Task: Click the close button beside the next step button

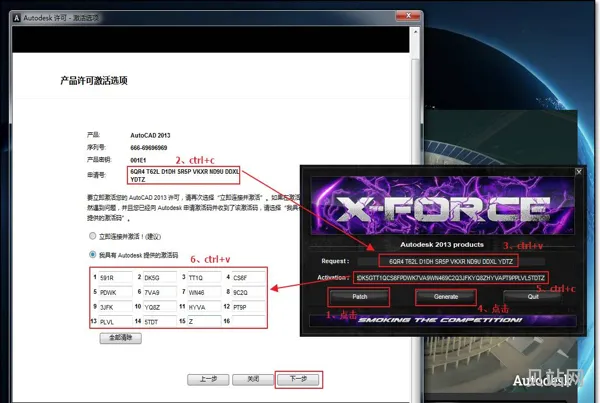Action: point(253,379)
